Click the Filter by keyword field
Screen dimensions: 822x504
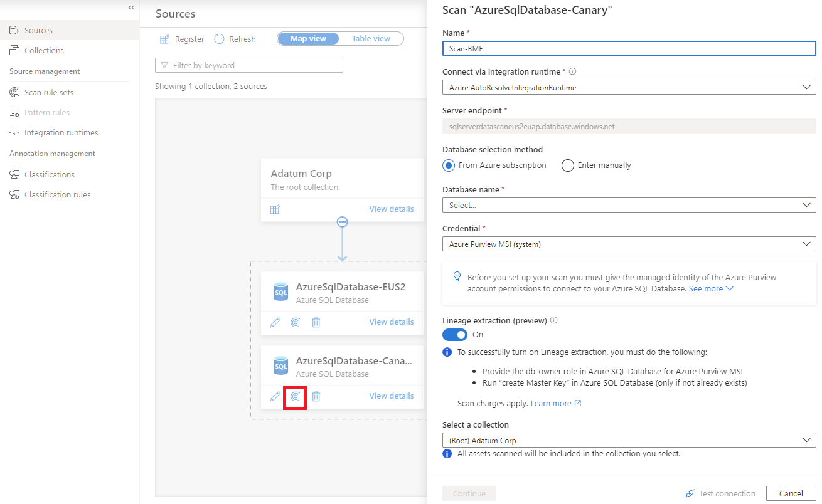pyautogui.click(x=248, y=65)
